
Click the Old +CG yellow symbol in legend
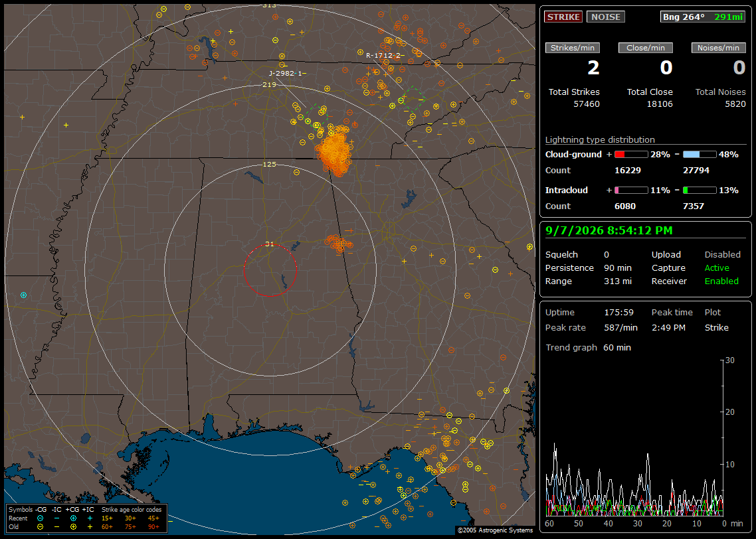pyautogui.click(x=73, y=527)
